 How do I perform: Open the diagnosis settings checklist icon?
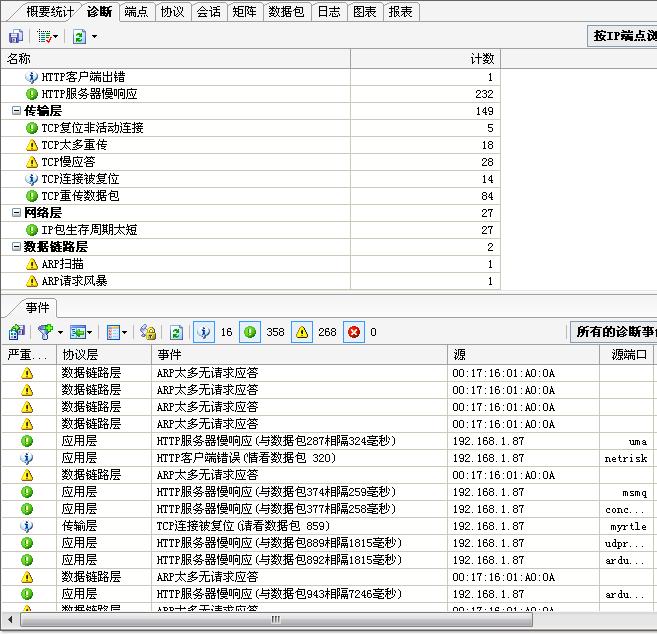44,36
